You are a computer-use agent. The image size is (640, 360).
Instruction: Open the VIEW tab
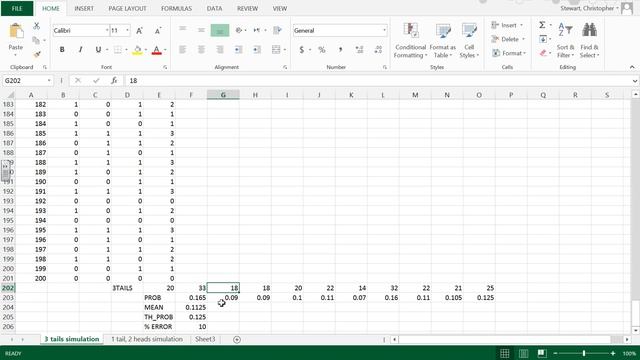point(280,8)
